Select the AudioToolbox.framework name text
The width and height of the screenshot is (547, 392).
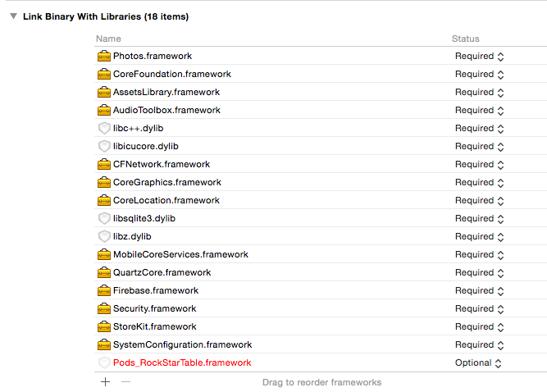click(166, 110)
